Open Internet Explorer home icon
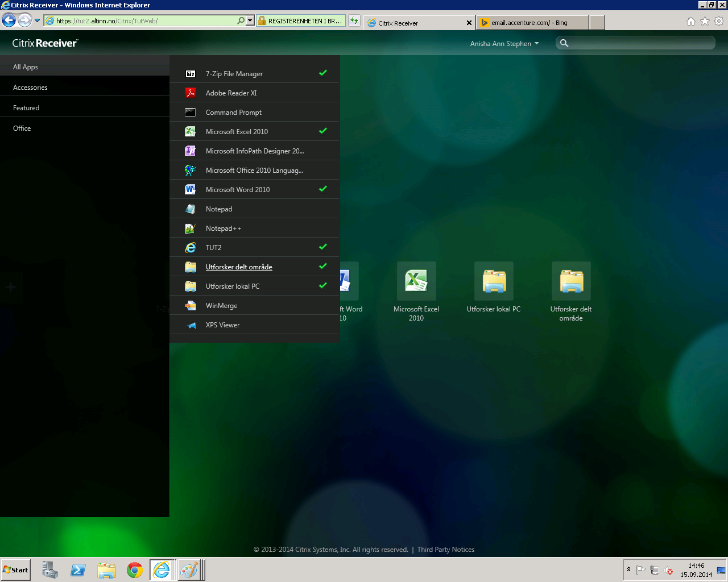Viewport: 728px width, 582px height. (691, 22)
